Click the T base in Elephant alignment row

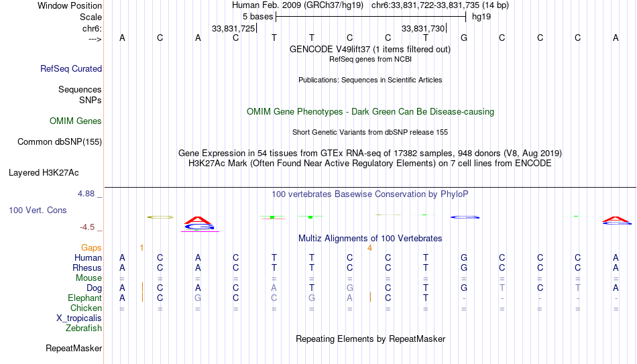425,298
